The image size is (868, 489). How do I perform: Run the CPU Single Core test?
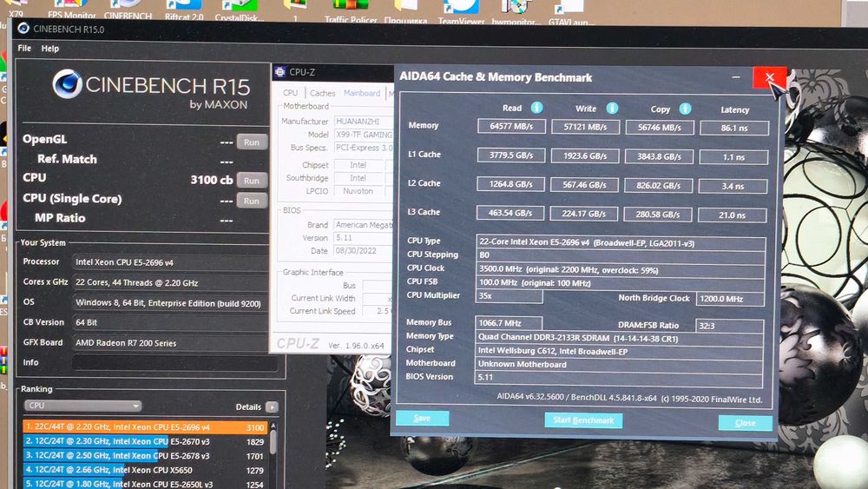(x=252, y=201)
